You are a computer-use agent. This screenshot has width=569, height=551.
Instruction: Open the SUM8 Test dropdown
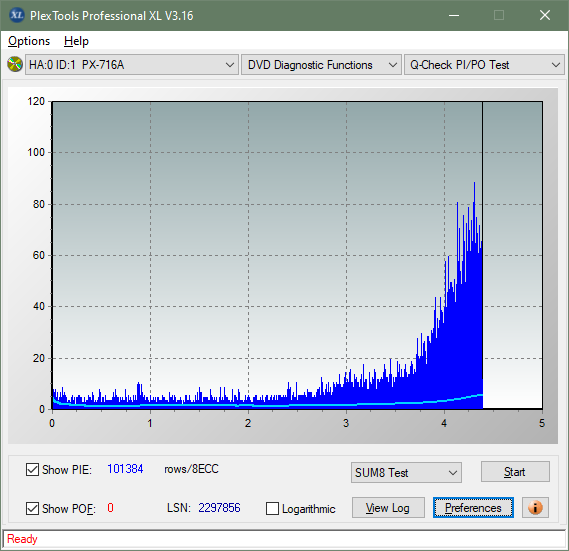406,473
